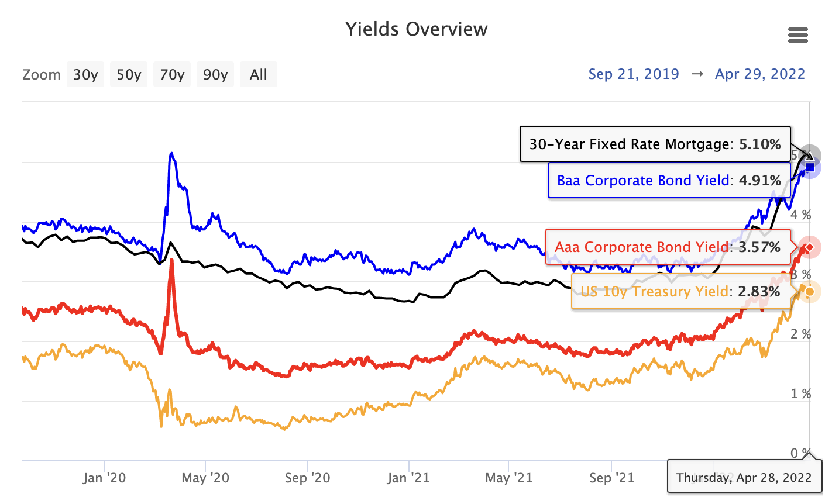
Task: Click the Baa Corporate Bond Yield tooltip label
Action: (669, 181)
